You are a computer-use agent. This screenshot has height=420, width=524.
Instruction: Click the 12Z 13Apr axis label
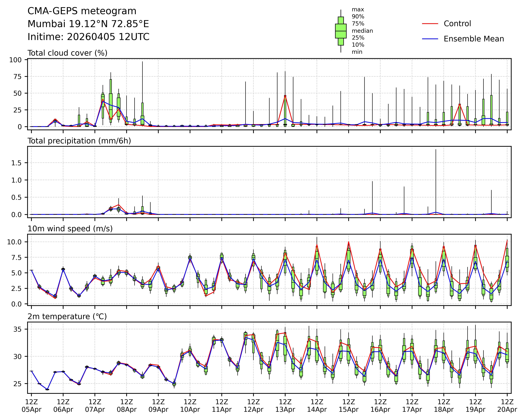(x=285, y=405)
